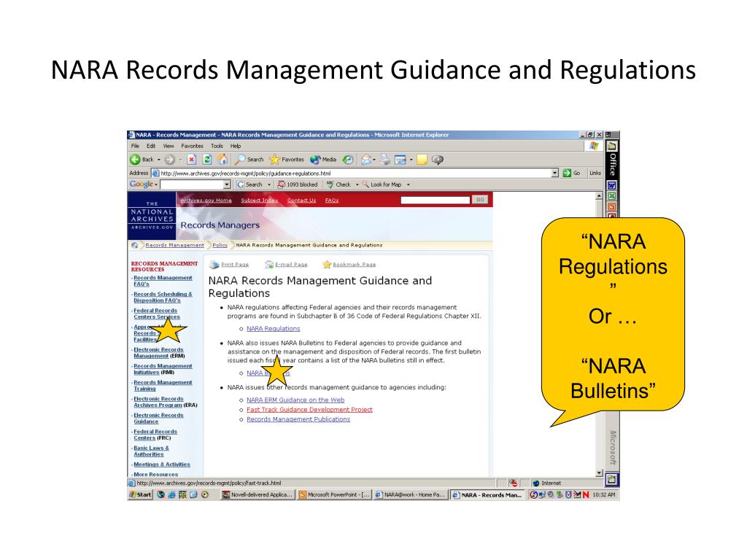747x560 pixels.
Task: Click the Google toolbar Search button
Action: (249, 184)
